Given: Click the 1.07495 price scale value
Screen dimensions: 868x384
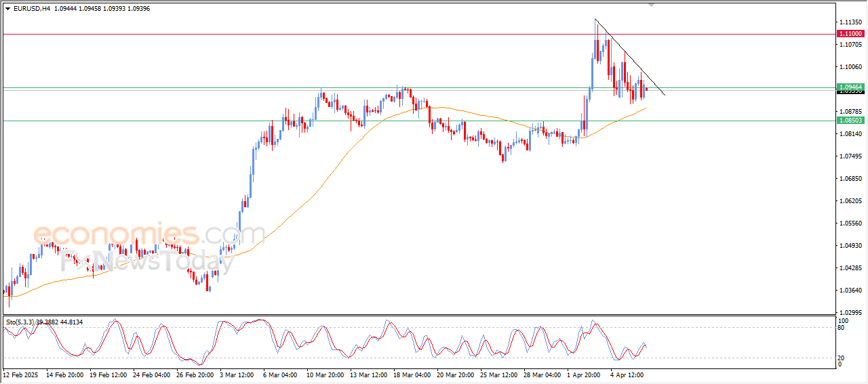Looking at the screenshot, I should pyautogui.click(x=850, y=156).
